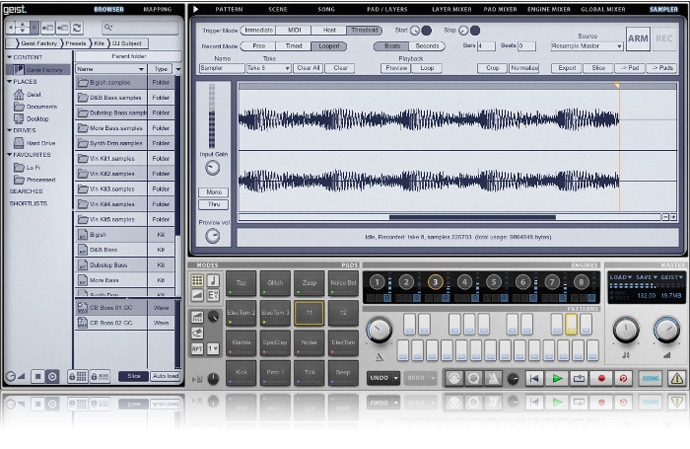Select engine number 3
This screenshot has height=449, width=690.
pyautogui.click(x=435, y=283)
